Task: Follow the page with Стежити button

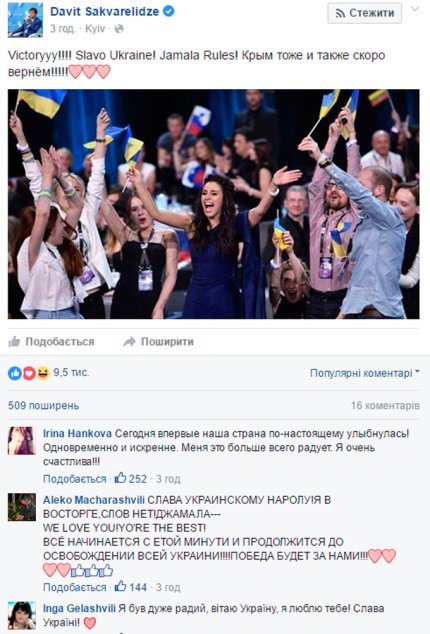Action: [x=364, y=13]
